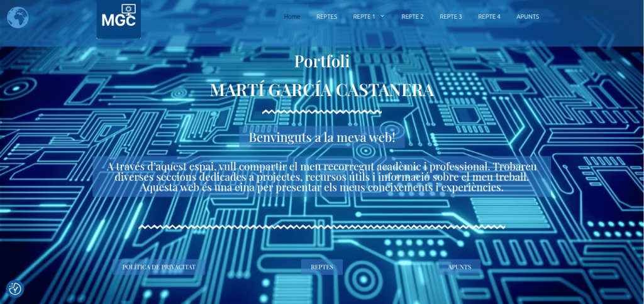Click the 'Benvinguts a la meva web!' text
This screenshot has height=304, width=644.
point(321,137)
